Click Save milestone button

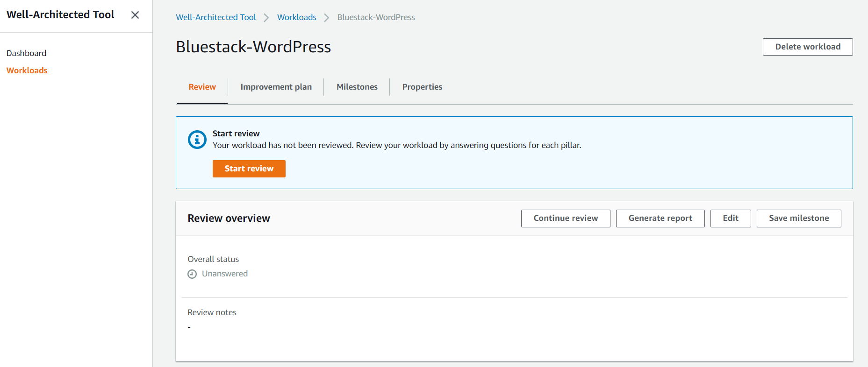pyautogui.click(x=799, y=218)
